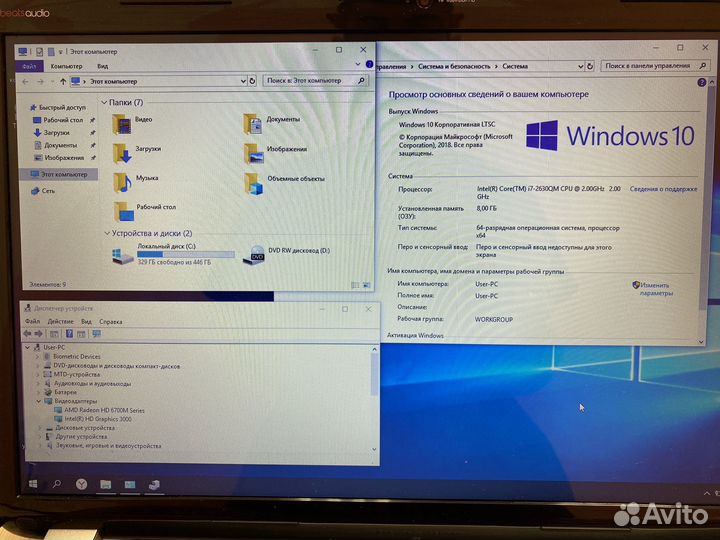
Task: Click Поиск в панели управления field
Action: [655, 66]
